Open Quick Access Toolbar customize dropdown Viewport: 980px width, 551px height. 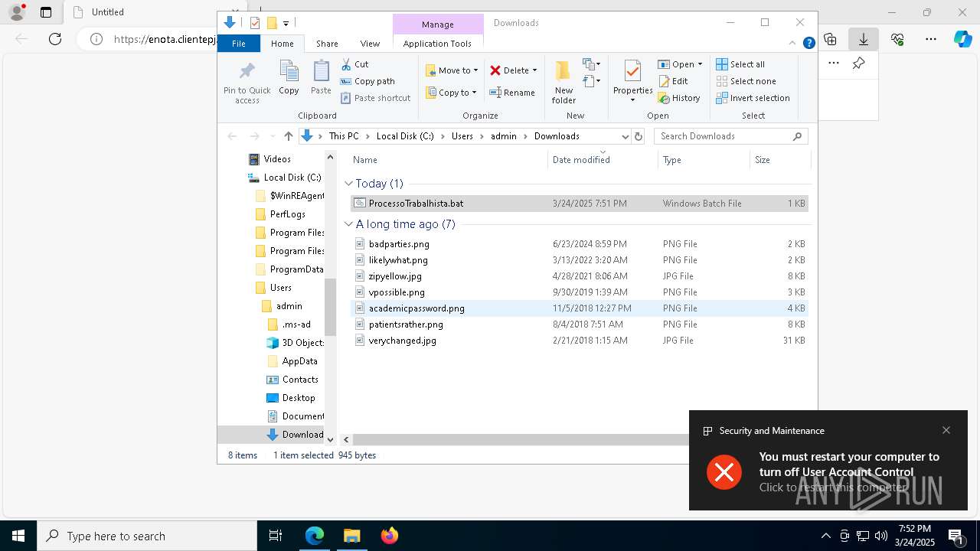(286, 23)
